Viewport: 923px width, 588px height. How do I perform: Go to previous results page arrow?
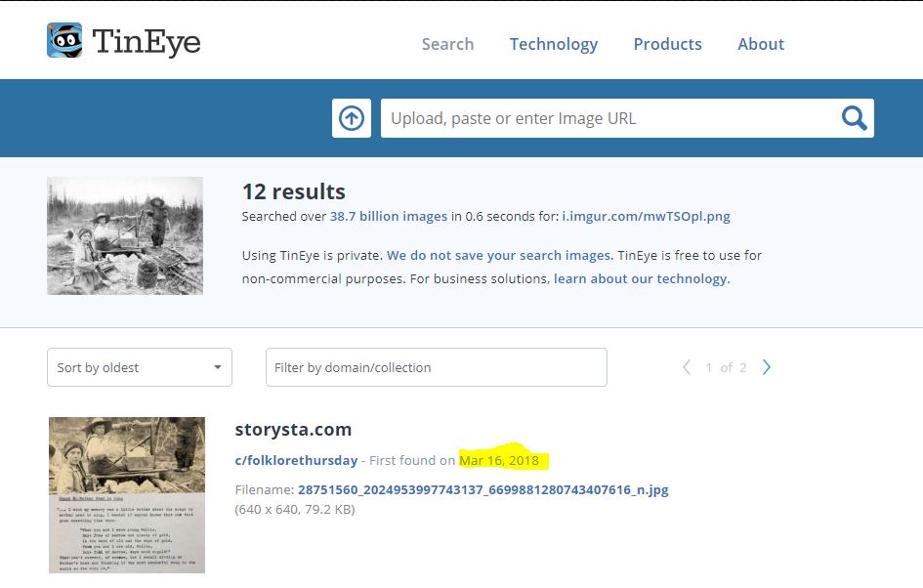pos(687,367)
